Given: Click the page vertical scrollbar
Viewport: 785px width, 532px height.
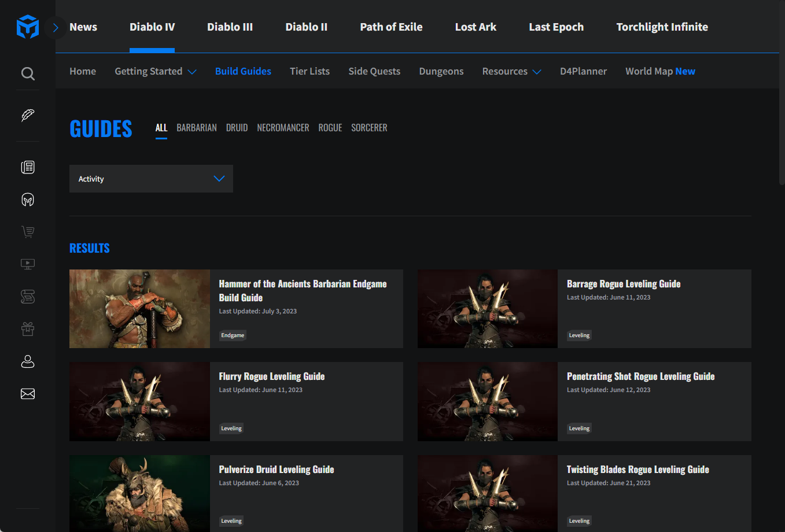Looking at the screenshot, I should (x=782, y=93).
